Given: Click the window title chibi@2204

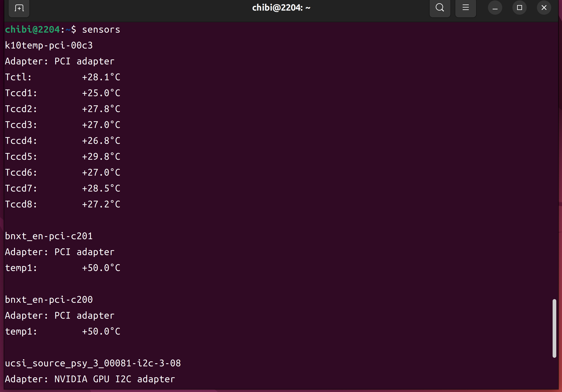Looking at the screenshot, I should click(x=281, y=8).
